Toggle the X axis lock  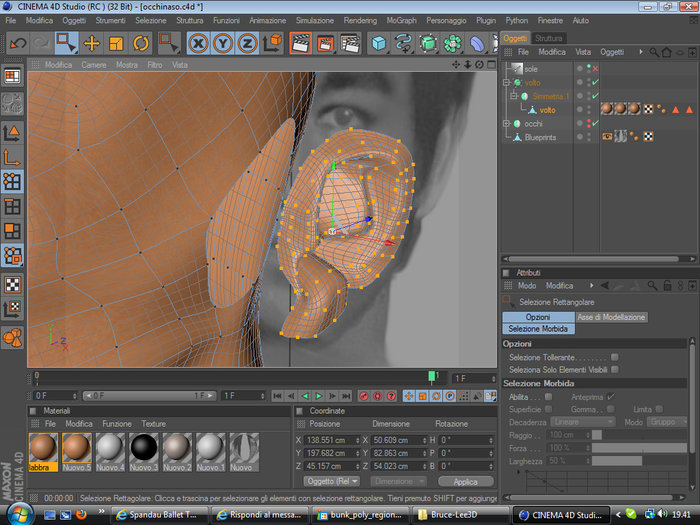(x=199, y=44)
